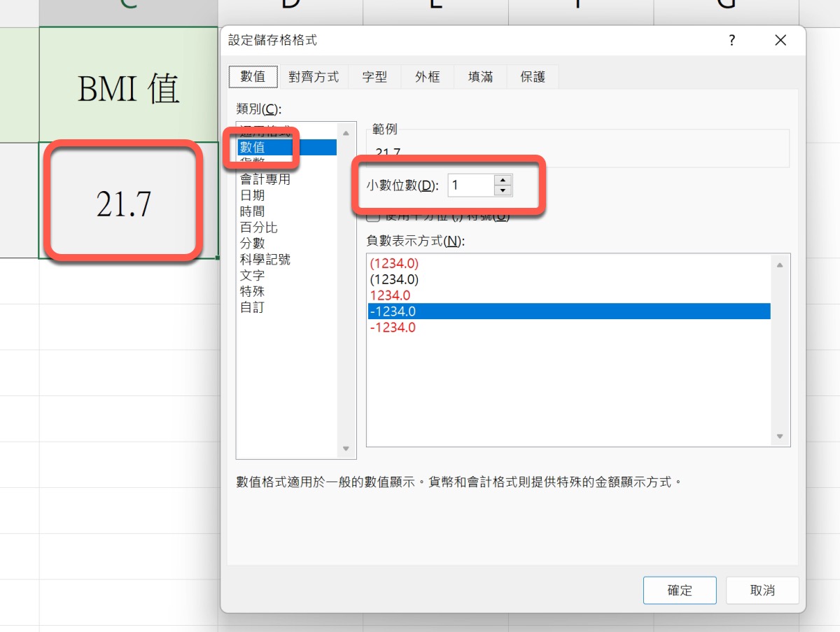Select the cell showing 21.7

128,200
